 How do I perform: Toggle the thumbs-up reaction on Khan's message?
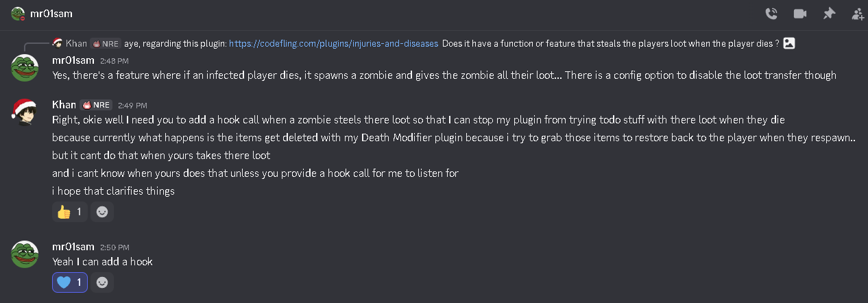coord(69,212)
